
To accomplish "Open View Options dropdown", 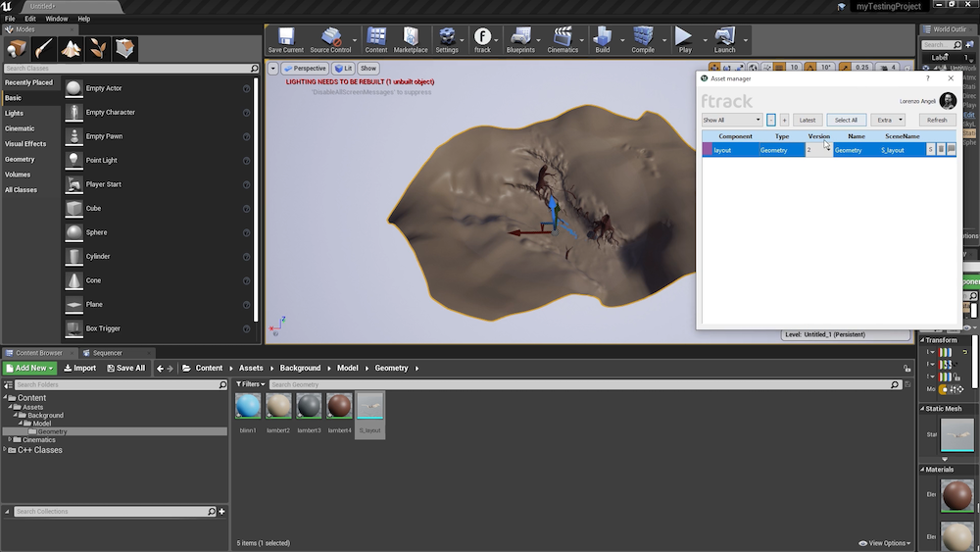I will click(x=884, y=543).
